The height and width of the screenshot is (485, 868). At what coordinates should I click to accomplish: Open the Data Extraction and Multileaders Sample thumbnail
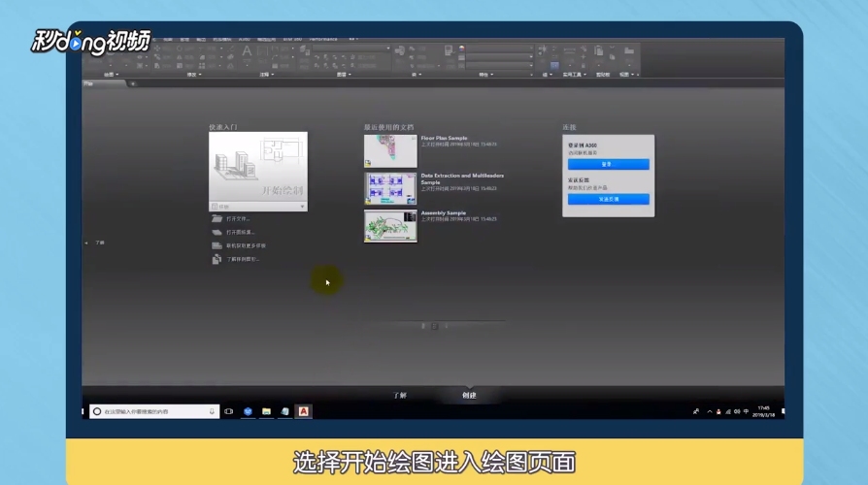coord(390,188)
